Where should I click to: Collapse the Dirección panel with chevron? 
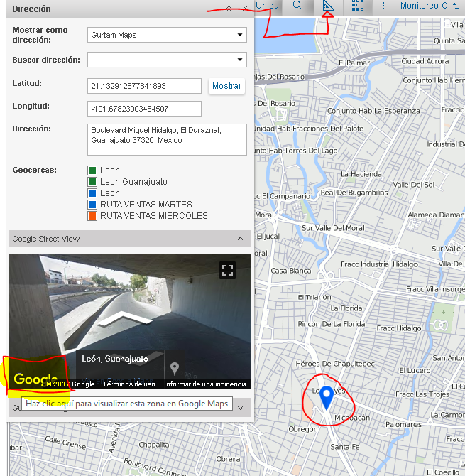[x=229, y=9]
